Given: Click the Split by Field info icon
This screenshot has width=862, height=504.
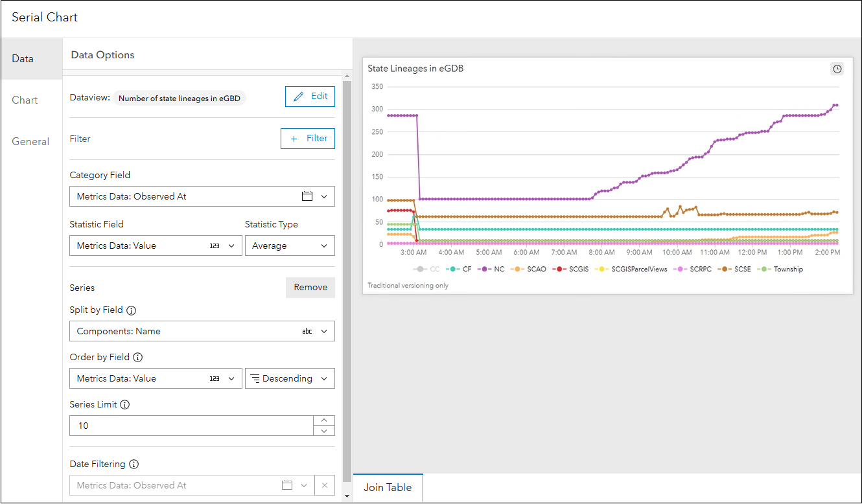Looking at the screenshot, I should pos(132,310).
